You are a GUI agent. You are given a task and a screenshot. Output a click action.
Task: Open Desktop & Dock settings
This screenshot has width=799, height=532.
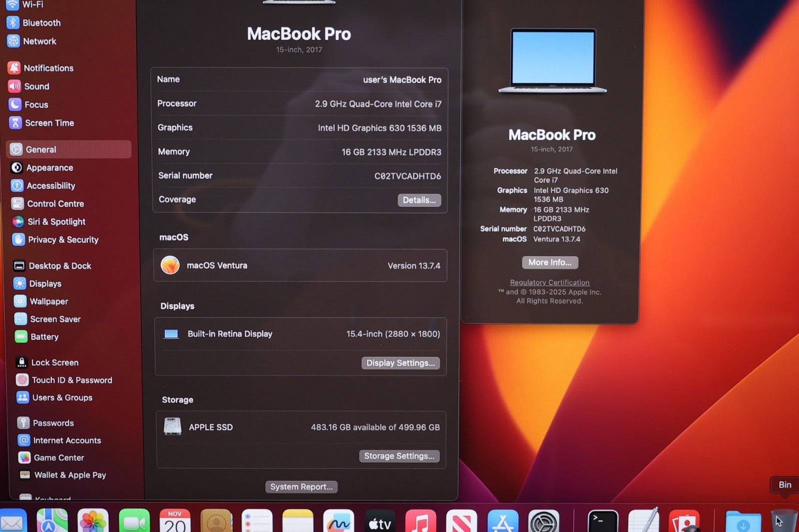coord(59,266)
